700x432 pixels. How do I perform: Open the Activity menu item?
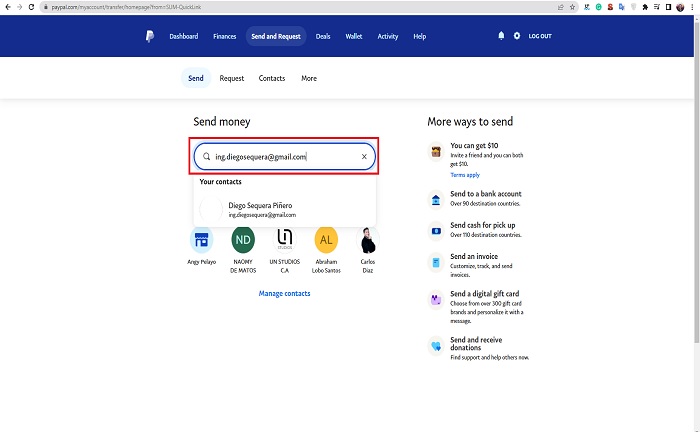388,36
